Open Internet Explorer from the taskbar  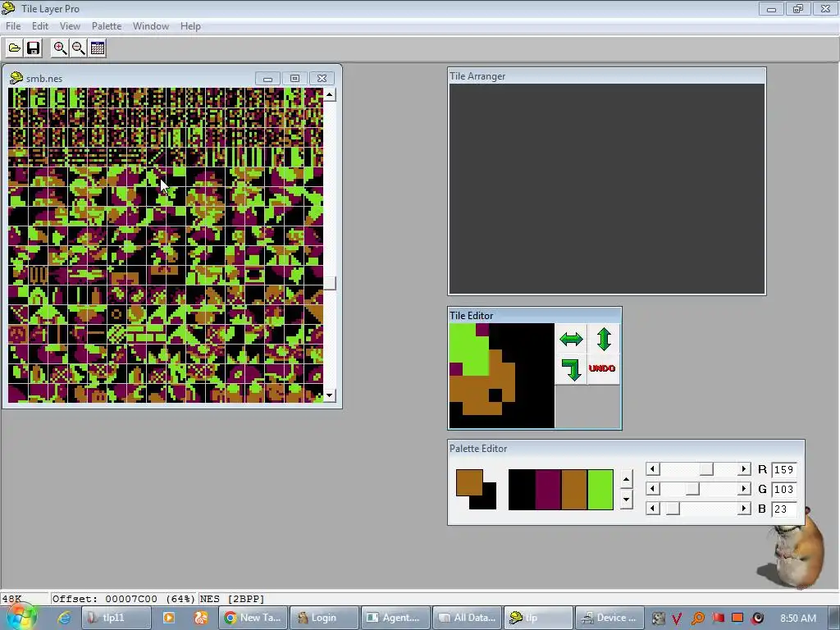pyautogui.click(x=64, y=618)
